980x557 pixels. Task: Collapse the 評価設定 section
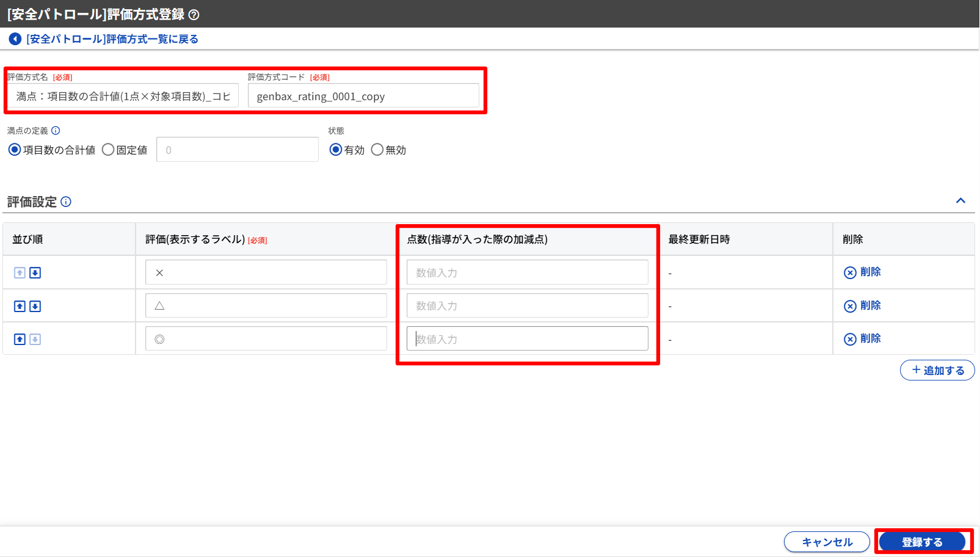click(960, 201)
